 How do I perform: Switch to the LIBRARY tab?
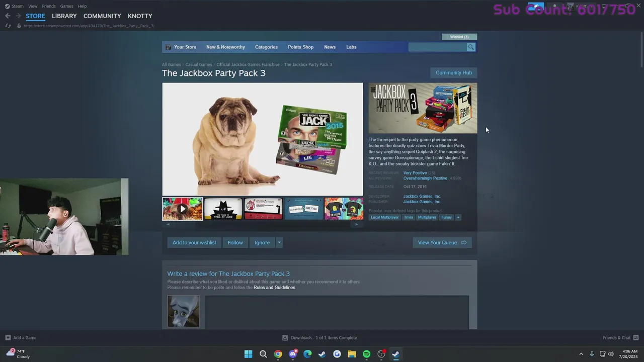coord(64,16)
